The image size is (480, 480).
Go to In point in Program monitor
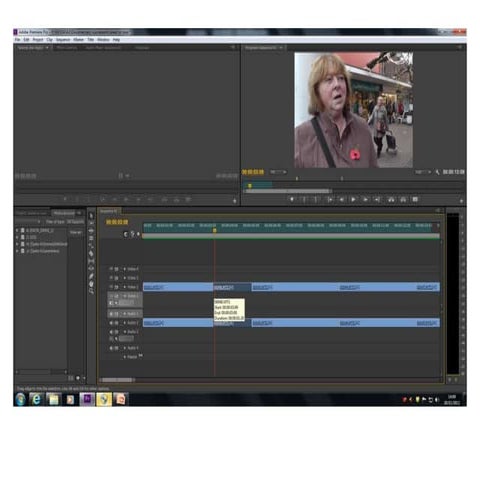329,199
